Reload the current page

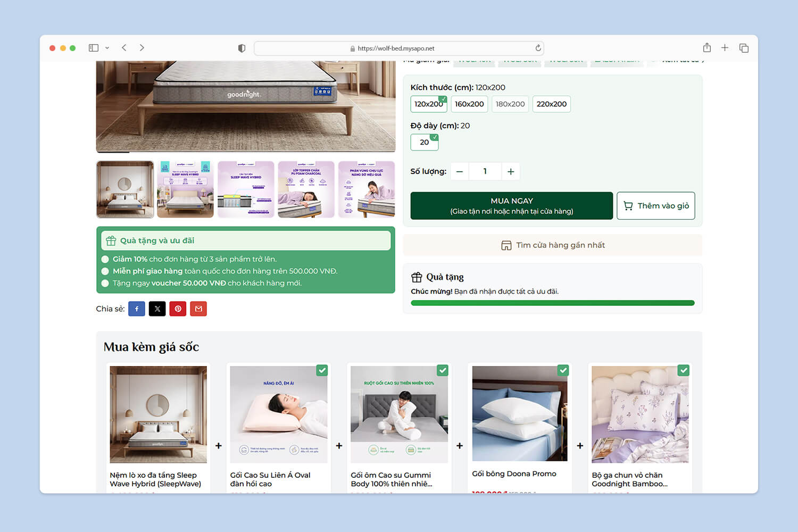pyautogui.click(x=538, y=48)
